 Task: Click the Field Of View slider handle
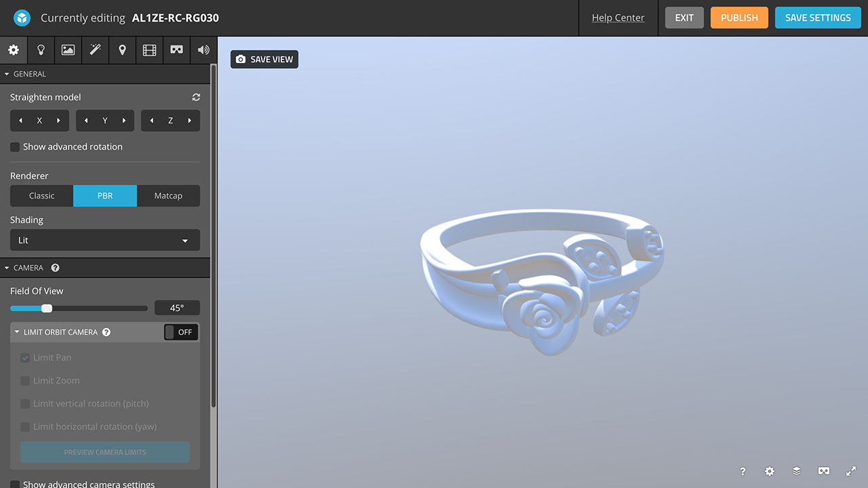[x=47, y=308]
